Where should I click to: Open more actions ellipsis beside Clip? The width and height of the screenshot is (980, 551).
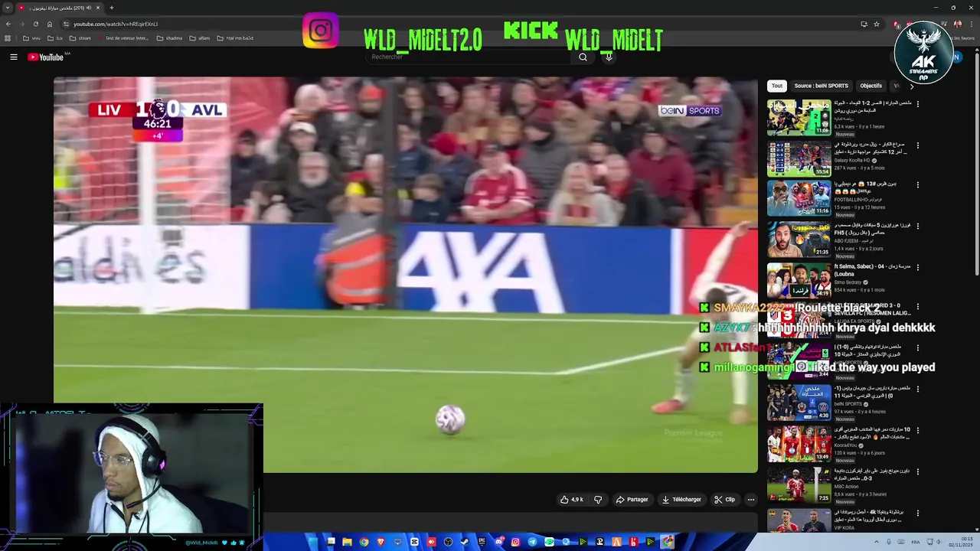(x=750, y=500)
